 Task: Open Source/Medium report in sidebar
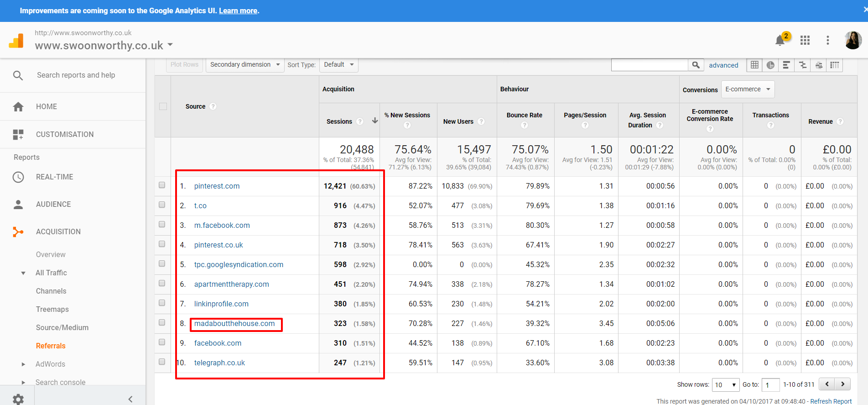pos(62,327)
